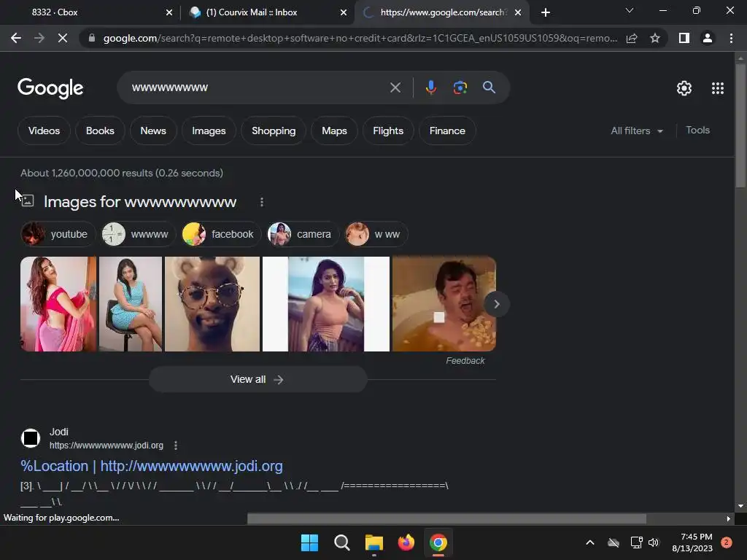747x560 pixels.
Task: Select the youtube image chip
Action: [x=58, y=234]
